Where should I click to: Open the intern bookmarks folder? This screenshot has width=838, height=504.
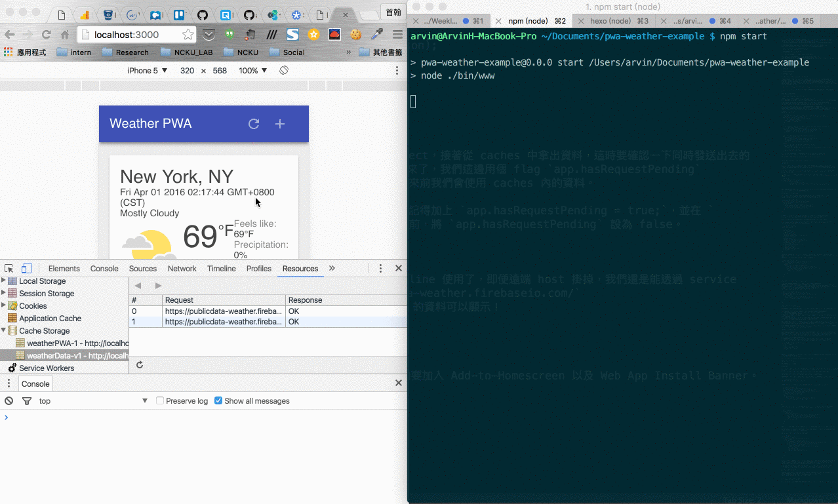point(74,52)
